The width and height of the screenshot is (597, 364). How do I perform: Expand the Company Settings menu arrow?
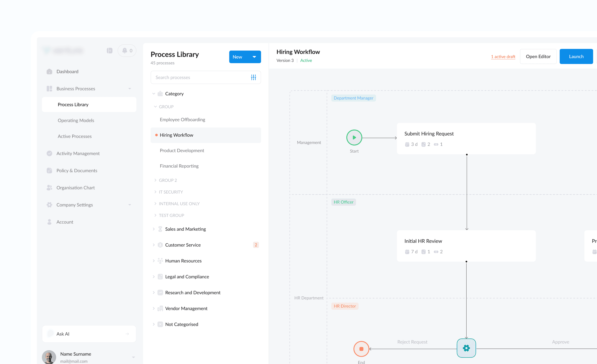(x=130, y=205)
